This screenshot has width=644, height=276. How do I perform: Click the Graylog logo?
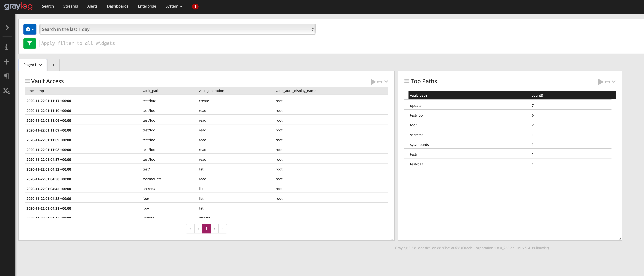click(18, 6)
